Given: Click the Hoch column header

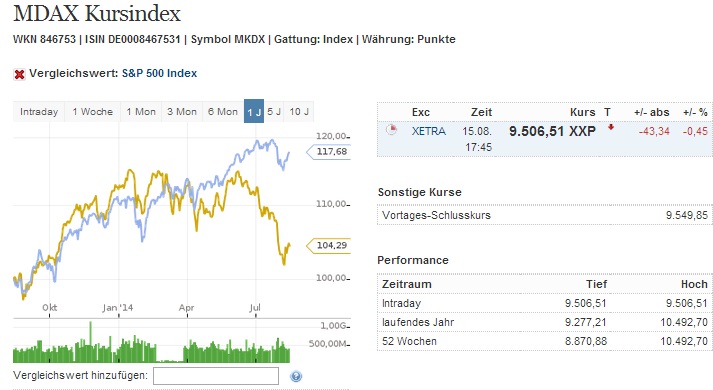Looking at the screenshot, I should (694, 284).
